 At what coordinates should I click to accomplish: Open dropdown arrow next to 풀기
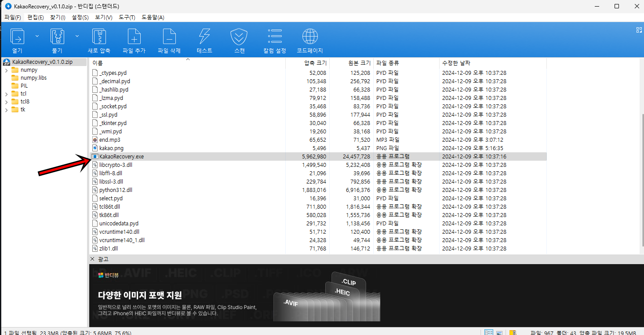coord(77,36)
